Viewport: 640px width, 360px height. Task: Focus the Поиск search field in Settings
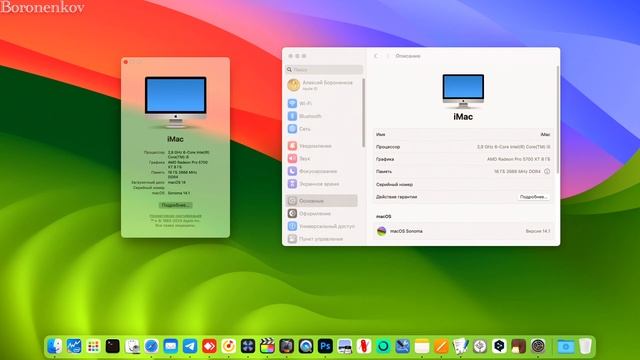[x=324, y=70]
